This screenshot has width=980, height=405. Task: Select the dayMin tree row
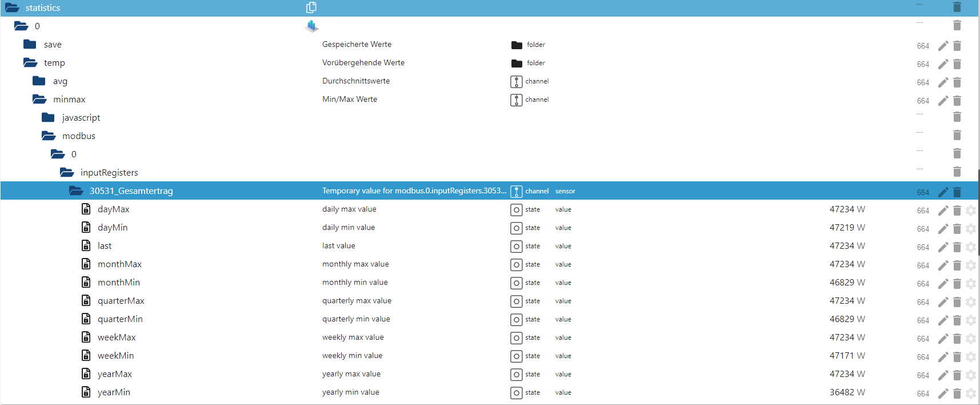pos(490,227)
